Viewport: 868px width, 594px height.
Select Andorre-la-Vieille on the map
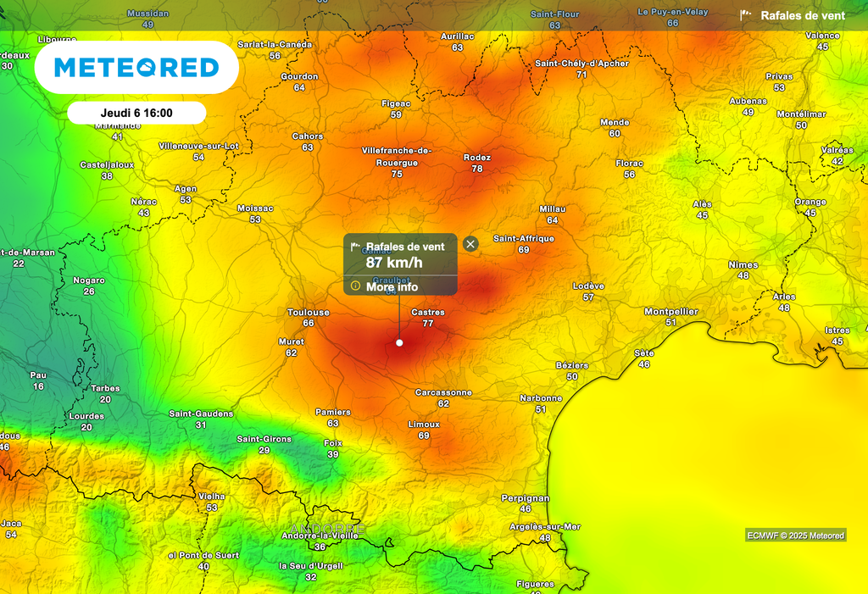(320, 536)
